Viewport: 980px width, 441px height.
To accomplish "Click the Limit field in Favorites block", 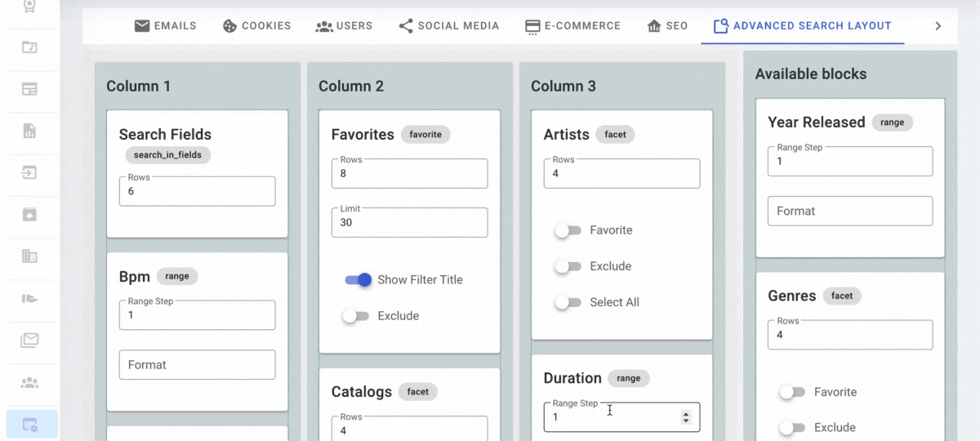I will (x=409, y=222).
